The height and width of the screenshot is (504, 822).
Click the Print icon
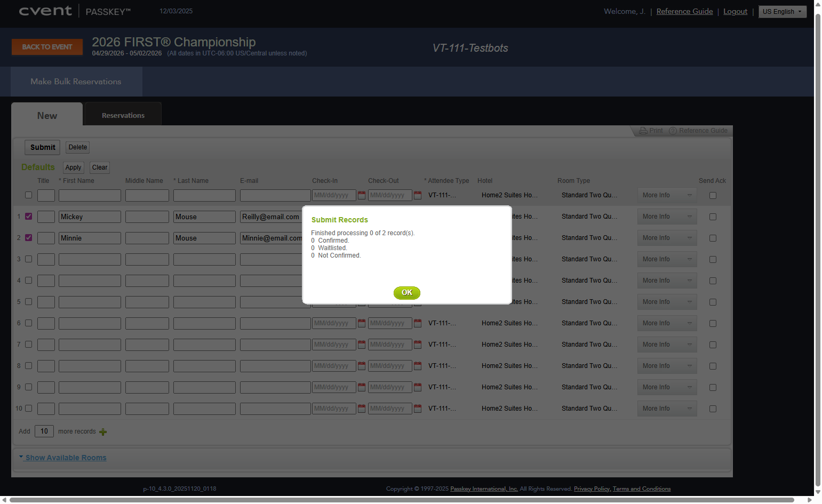click(643, 131)
